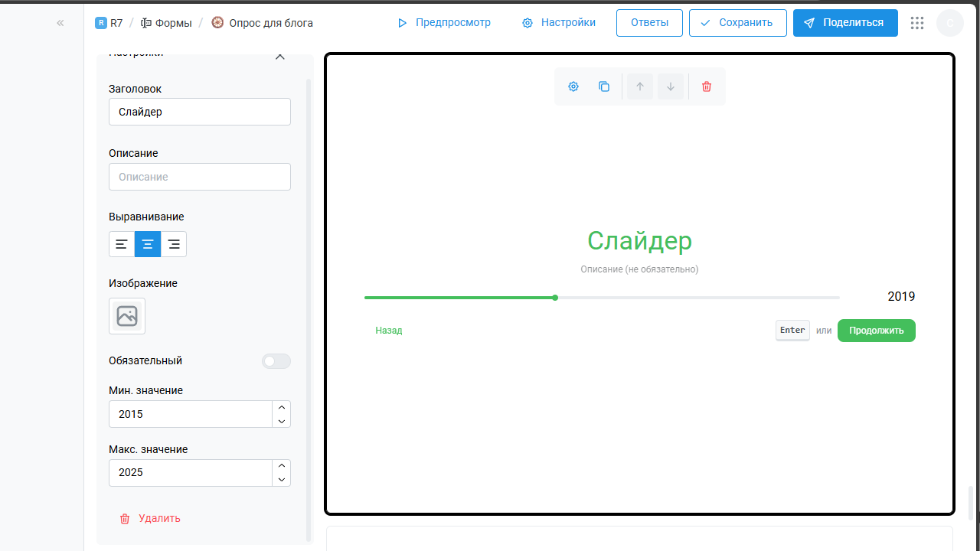Open block settings gear in card toolbar
This screenshot has height=551, width=980.
pos(573,86)
